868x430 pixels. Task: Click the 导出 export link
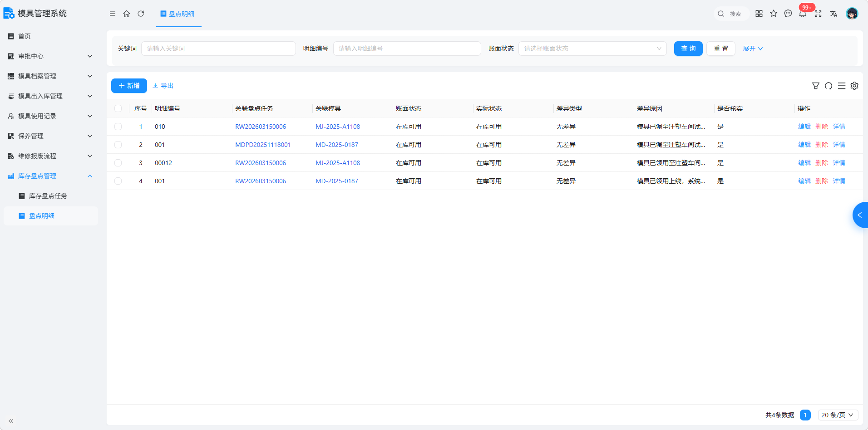click(163, 86)
